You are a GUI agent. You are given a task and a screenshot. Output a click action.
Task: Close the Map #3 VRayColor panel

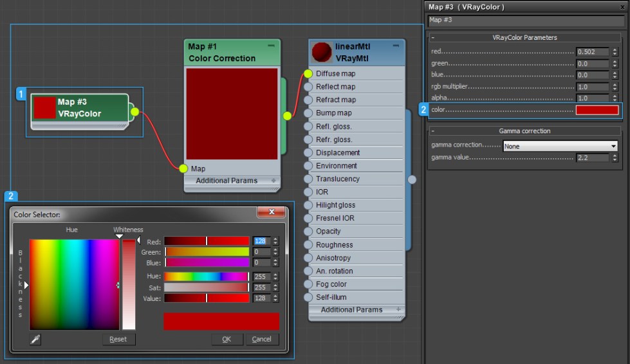[x=622, y=7]
